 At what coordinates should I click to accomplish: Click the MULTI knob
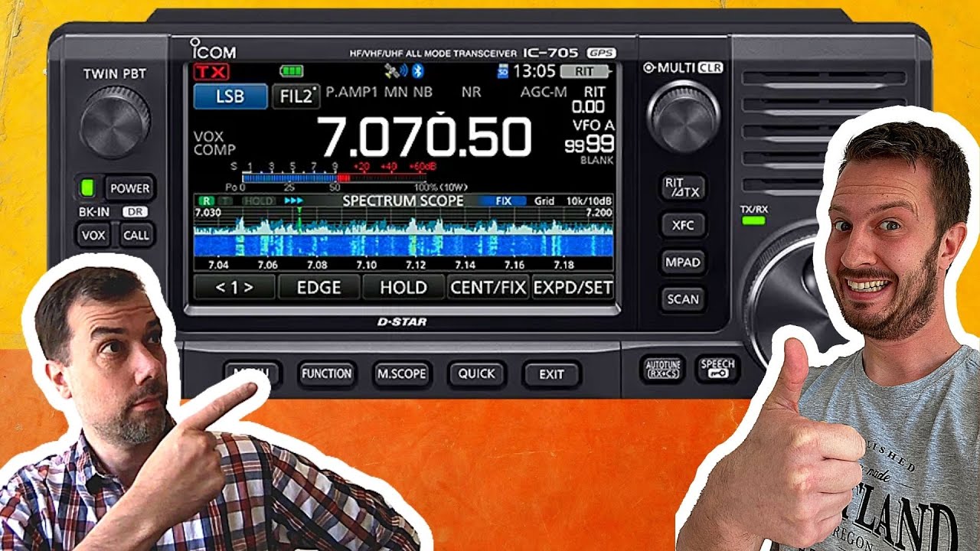click(x=683, y=116)
